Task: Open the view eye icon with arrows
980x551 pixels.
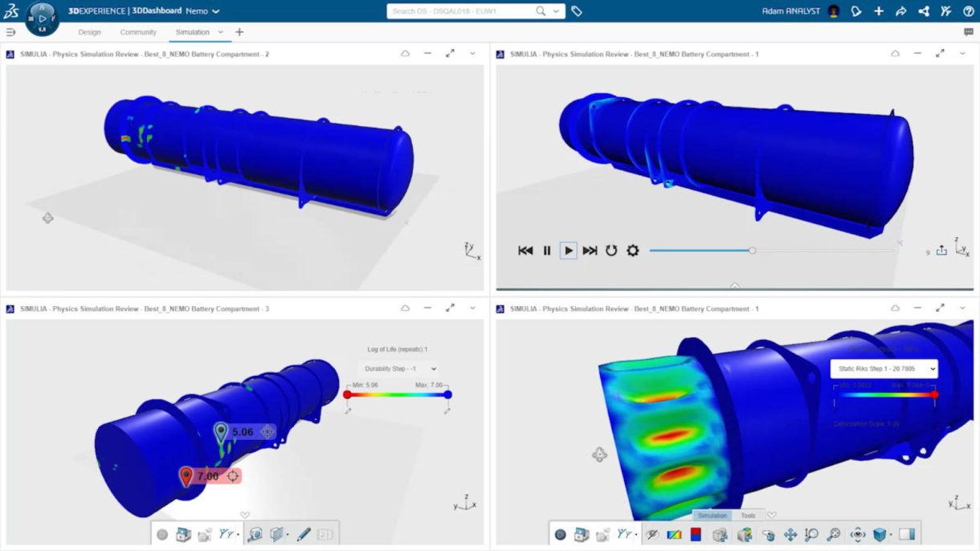Action: (857, 534)
